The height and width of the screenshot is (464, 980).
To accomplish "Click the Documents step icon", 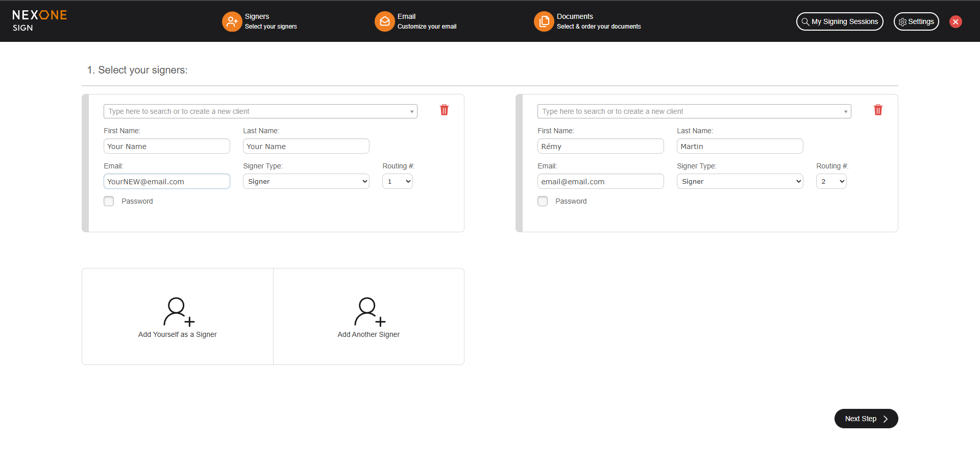I will pyautogui.click(x=544, y=21).
